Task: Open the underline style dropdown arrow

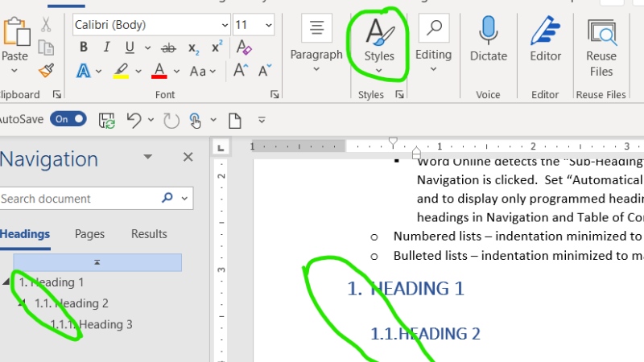Action: 148,48
